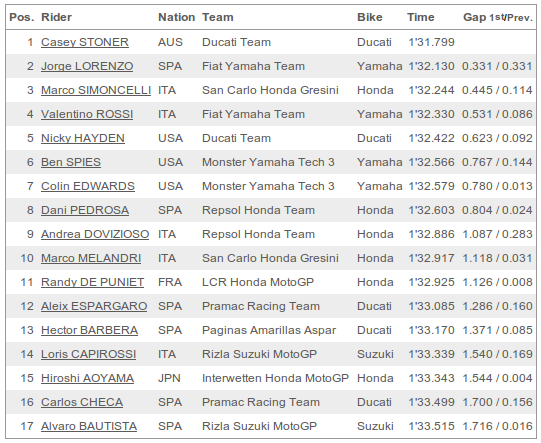
Task: Open Nicky HAYDEN profile link
Action: tap(83, 138)
